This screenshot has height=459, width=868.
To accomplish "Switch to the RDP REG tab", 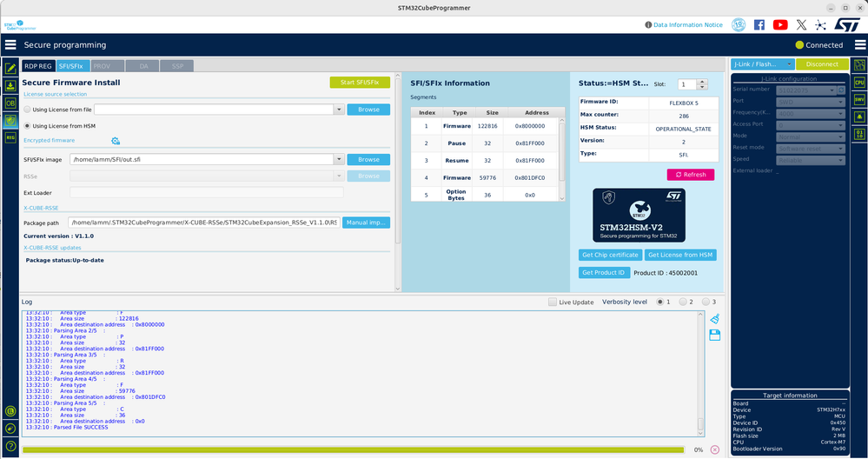I will pos(38,66).
